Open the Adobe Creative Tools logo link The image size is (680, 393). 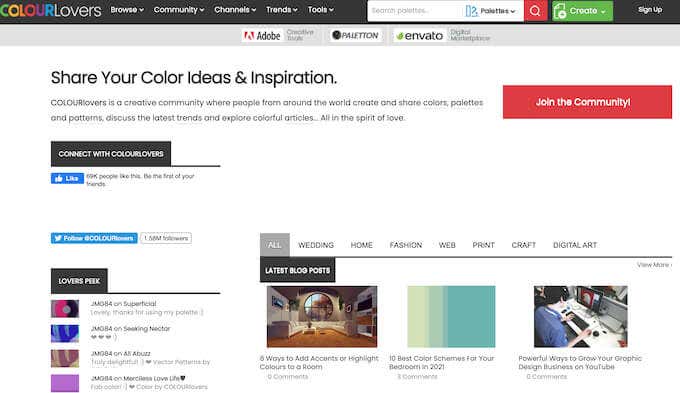pyautogui.click(x=278, y=36)
